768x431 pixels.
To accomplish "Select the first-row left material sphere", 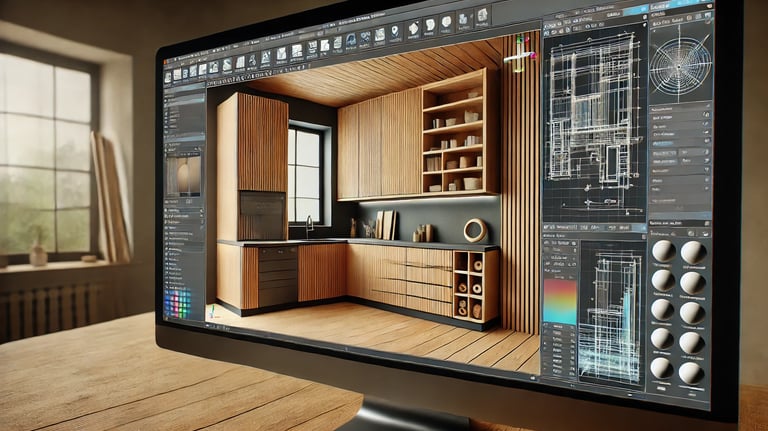I will pos(663,251).
